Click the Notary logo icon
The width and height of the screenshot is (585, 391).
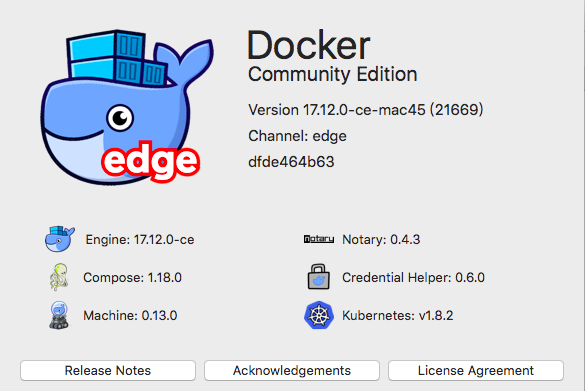click(319, 239)
